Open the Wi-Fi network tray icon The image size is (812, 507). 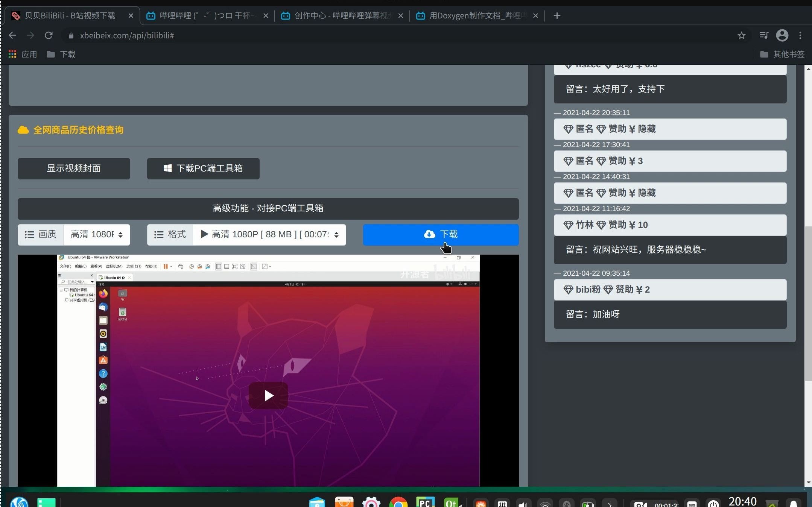(x=545, y=504)
